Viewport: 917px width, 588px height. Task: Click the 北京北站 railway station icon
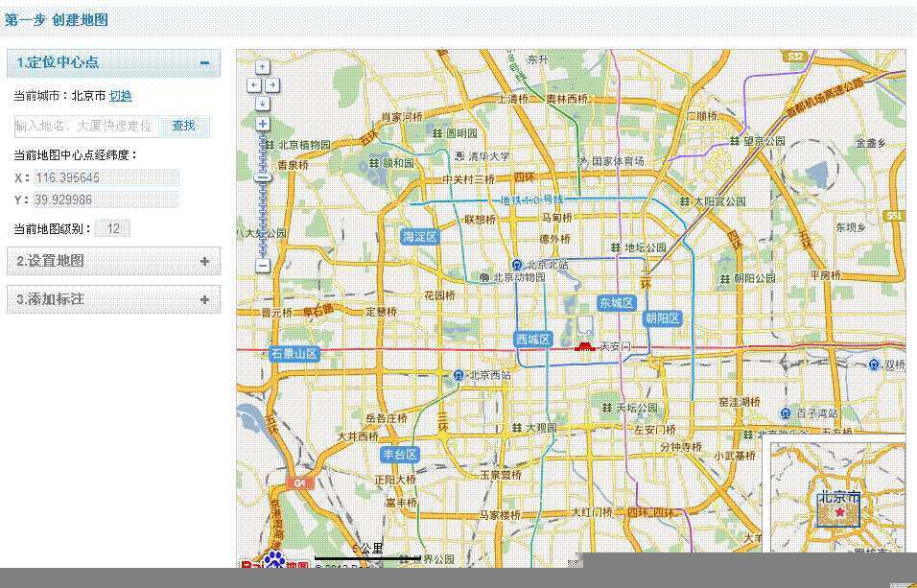(517, 265)
